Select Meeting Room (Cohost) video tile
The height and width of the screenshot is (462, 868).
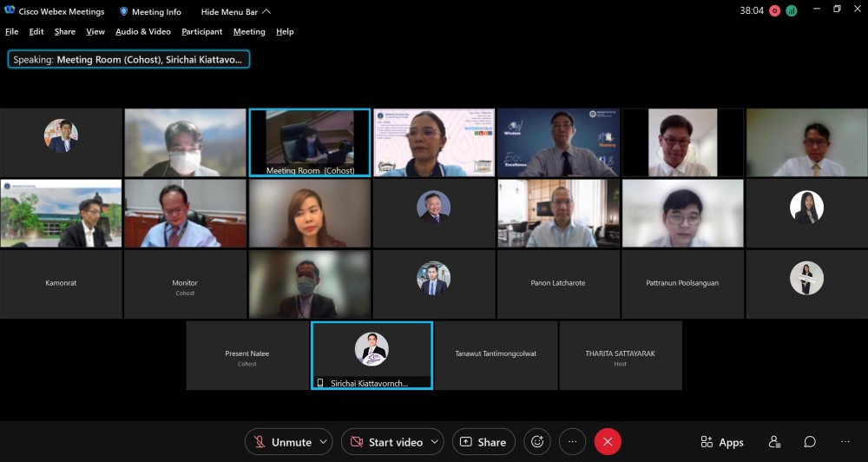coord(310,142)
